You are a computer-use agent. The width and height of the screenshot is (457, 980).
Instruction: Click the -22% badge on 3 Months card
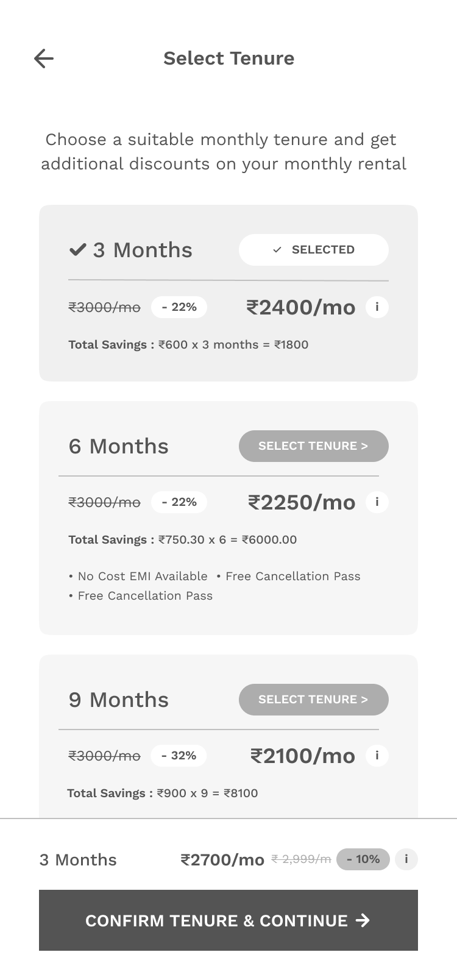pyautogui.click(x=179, y=307)
